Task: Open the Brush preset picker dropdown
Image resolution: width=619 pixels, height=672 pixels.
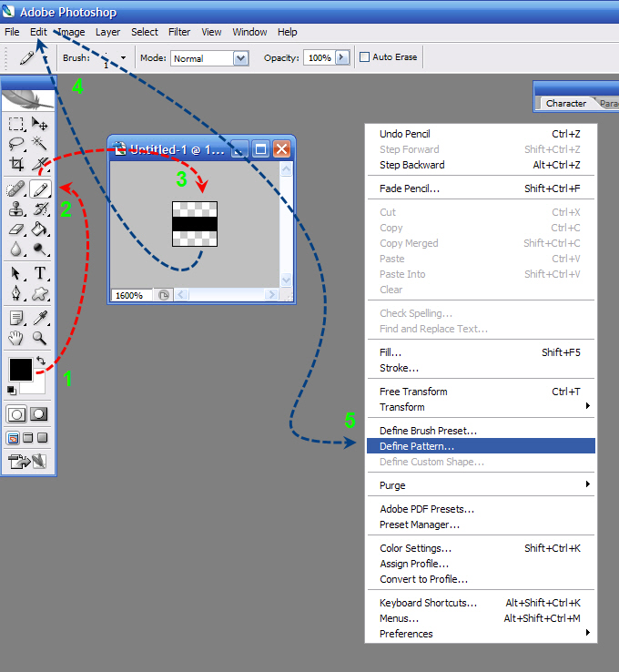Action: (122, 57)
